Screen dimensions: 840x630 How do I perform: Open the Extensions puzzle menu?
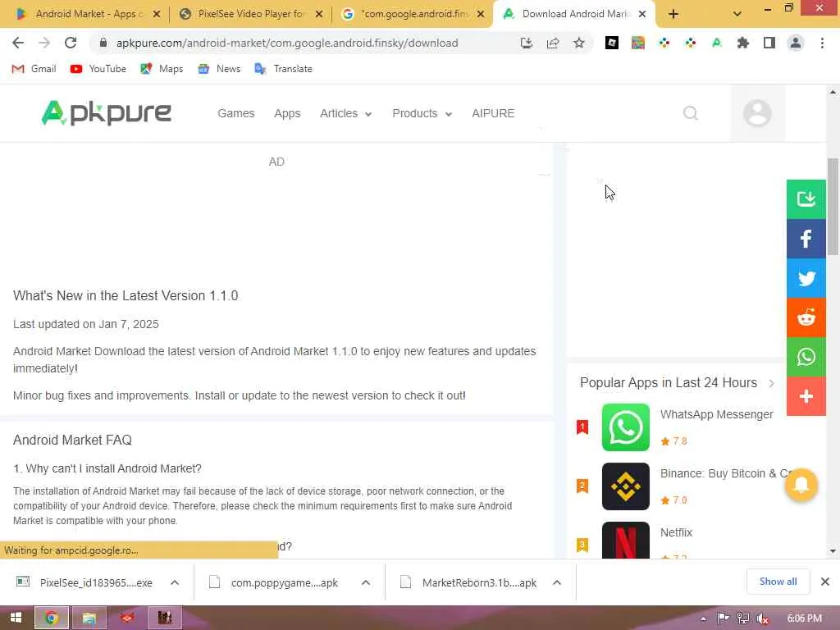[x=743, y=43]
